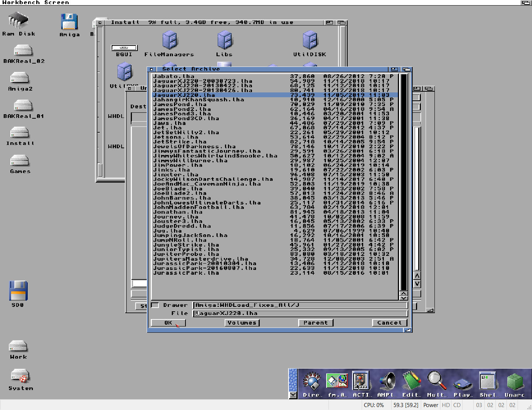Launch Mult magnifier tool from dock

[x=437, y=381]
